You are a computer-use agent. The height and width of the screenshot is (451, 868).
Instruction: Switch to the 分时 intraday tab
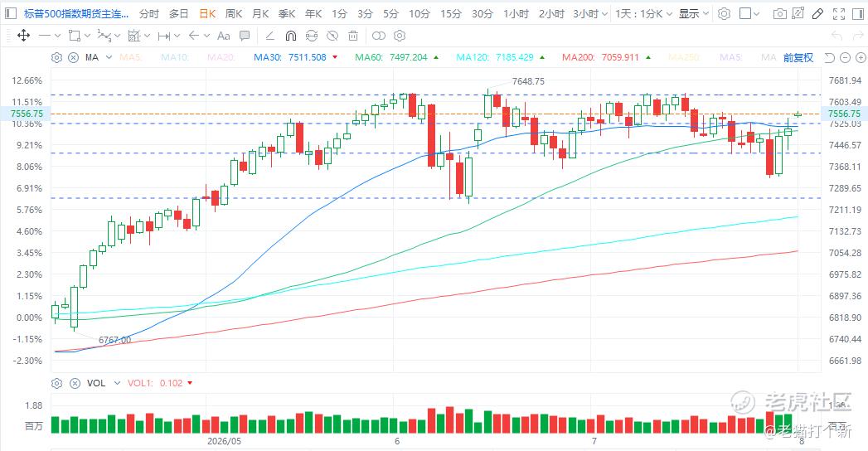point(149,14)
